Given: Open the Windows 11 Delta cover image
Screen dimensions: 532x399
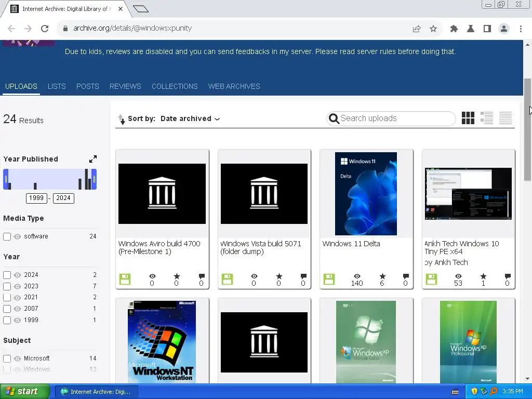Looking at the screenshot, I should click(x=366, y=193).
